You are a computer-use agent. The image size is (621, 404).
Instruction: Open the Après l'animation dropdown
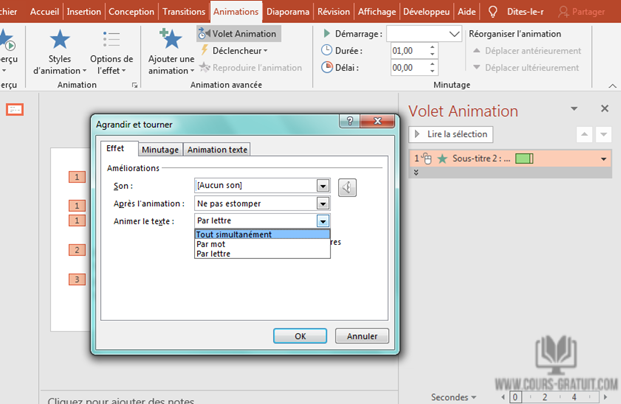[x=322, y=203]
